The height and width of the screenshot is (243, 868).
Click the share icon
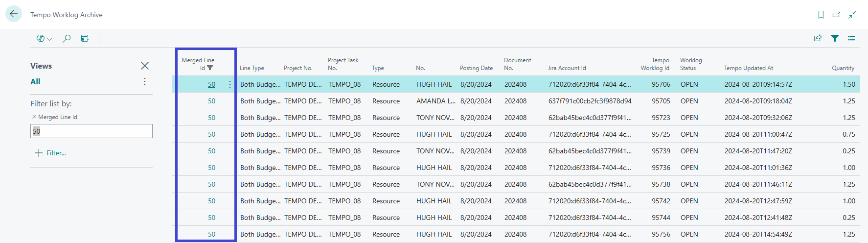pyautogui.click(x=818, y=38)
